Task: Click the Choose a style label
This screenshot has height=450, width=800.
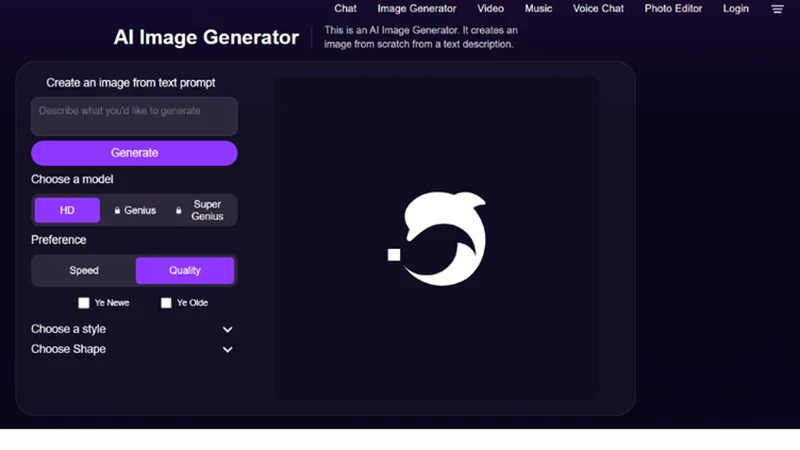Action: point(68,329)
